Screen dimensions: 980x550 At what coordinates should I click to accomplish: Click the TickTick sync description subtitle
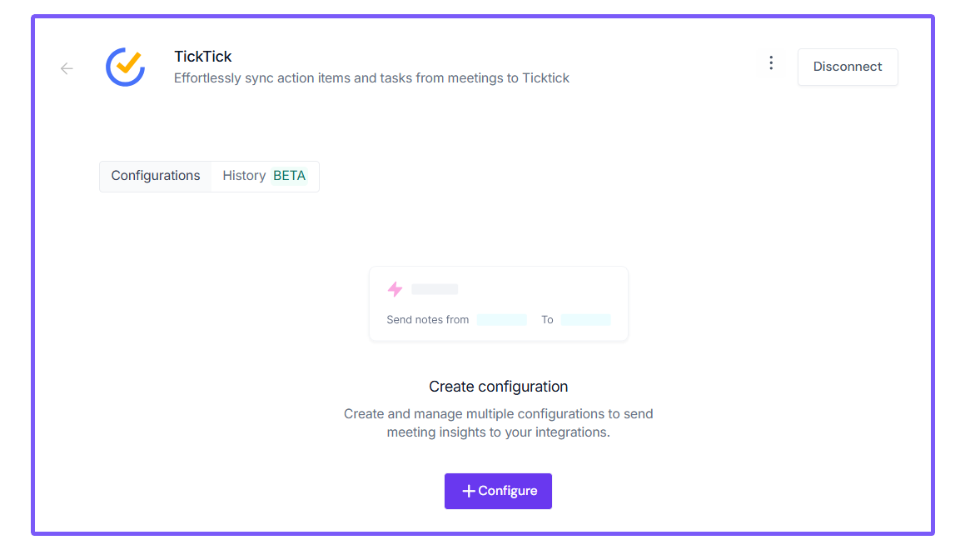coord(371,78)
